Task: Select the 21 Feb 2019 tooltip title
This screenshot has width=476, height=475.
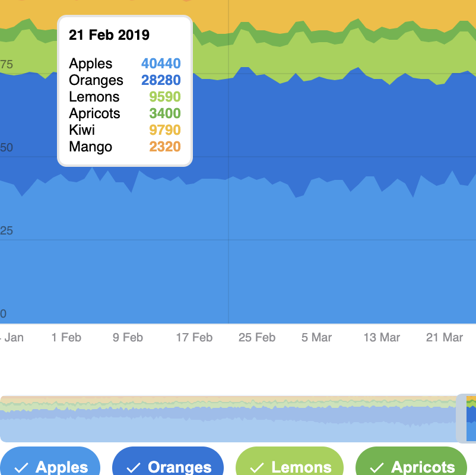Action: click(x=109, y=35)
